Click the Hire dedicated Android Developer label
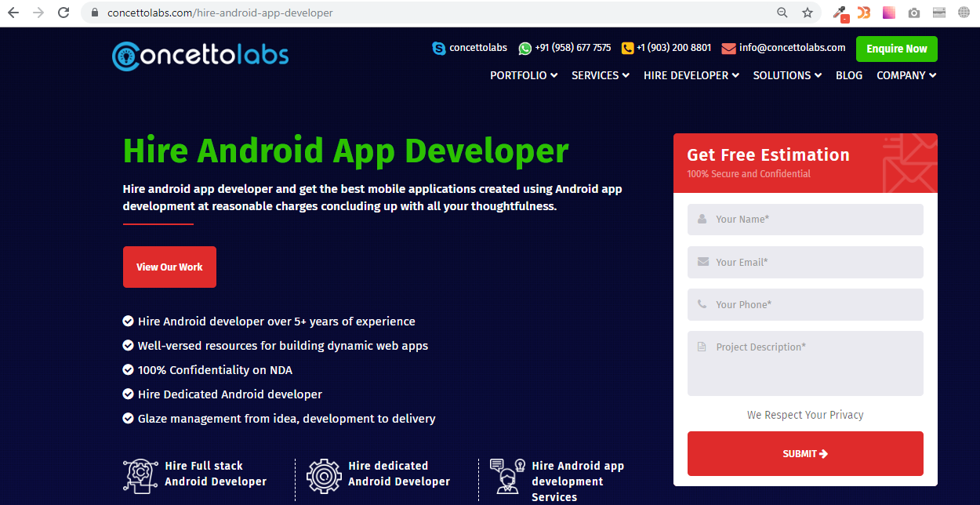This screenshot has width=980, height=505. (399, 474)
